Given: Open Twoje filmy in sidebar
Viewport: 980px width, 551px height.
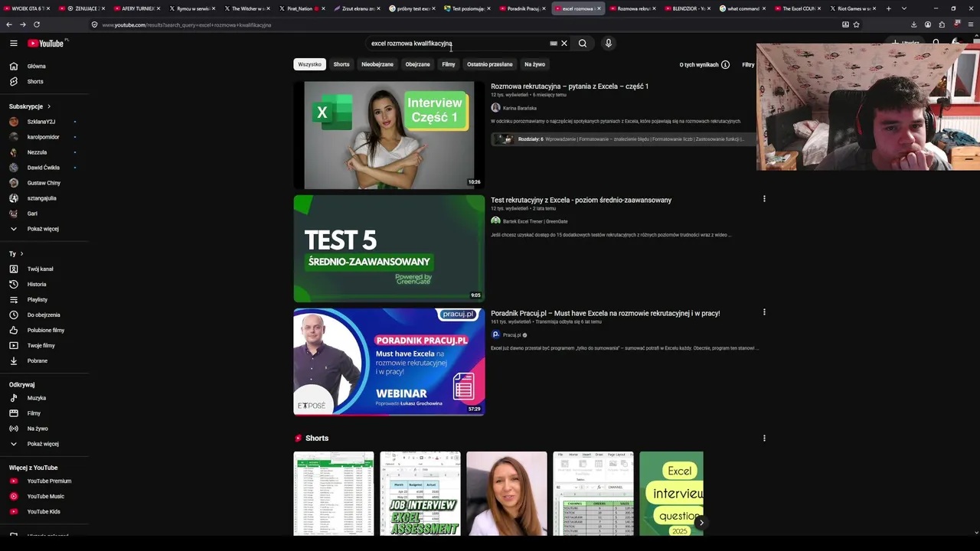Looking at the screenshot, I should (44, 346).
